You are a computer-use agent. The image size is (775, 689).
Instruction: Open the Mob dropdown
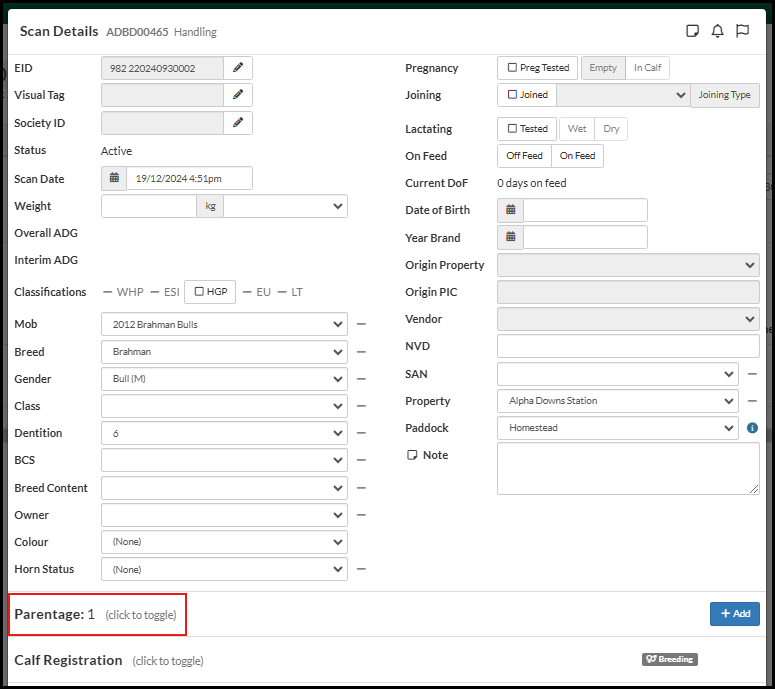[224, 324]
